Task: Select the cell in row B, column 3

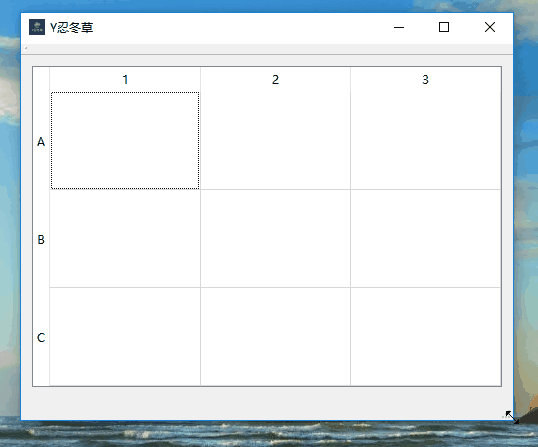Action: tap(425, 239)
